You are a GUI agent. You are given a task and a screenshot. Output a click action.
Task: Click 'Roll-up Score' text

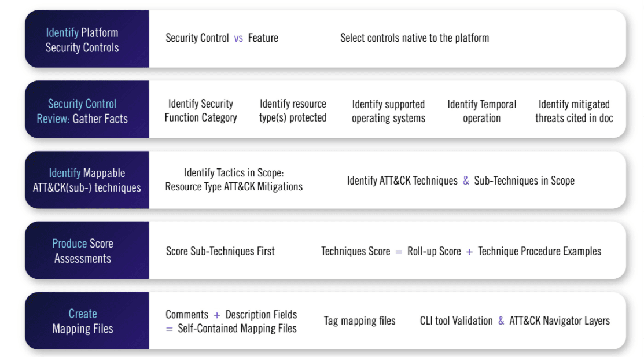[434, 252]
